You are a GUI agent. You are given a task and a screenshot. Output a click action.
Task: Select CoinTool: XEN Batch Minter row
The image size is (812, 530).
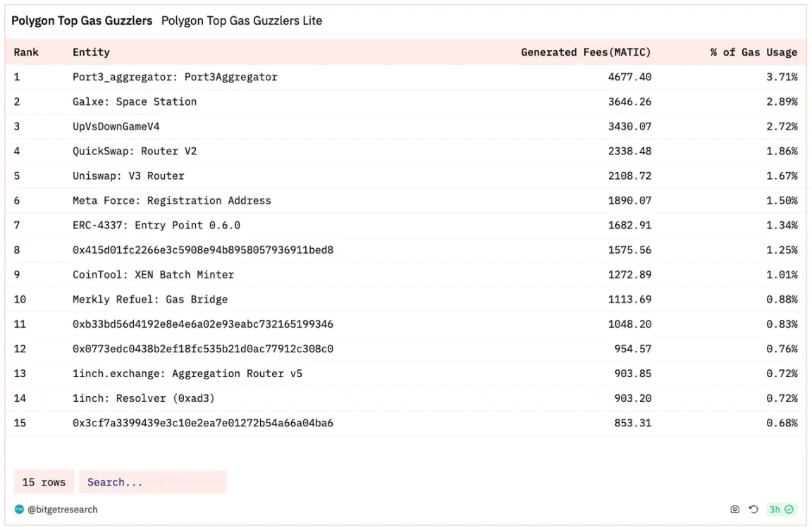pyautogui.click(x=406, y=275)
